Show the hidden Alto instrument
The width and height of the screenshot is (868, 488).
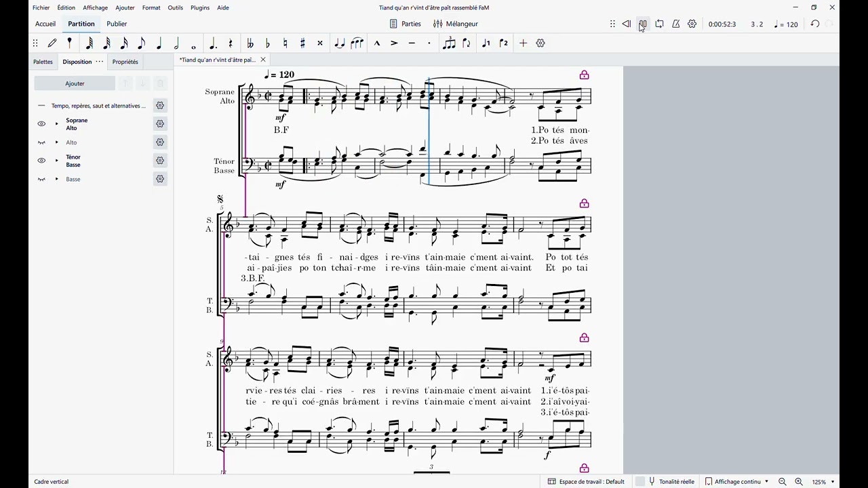(41, 142)
